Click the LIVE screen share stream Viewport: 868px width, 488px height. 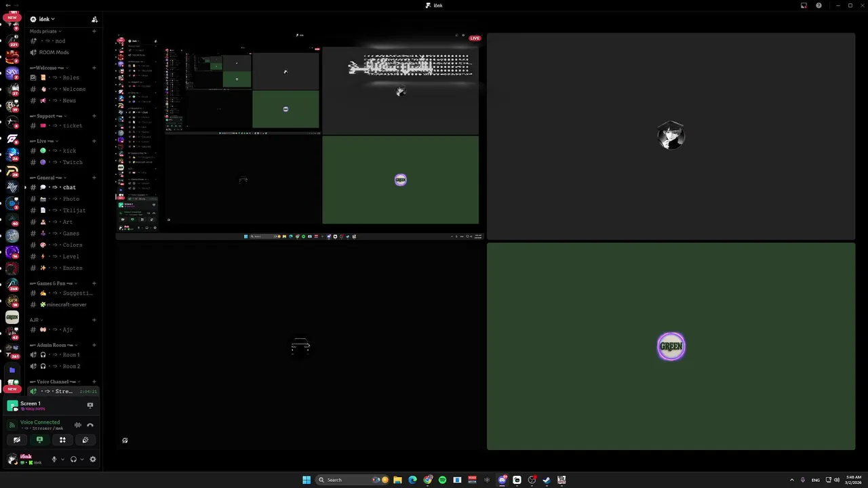[x=299, y=136]
